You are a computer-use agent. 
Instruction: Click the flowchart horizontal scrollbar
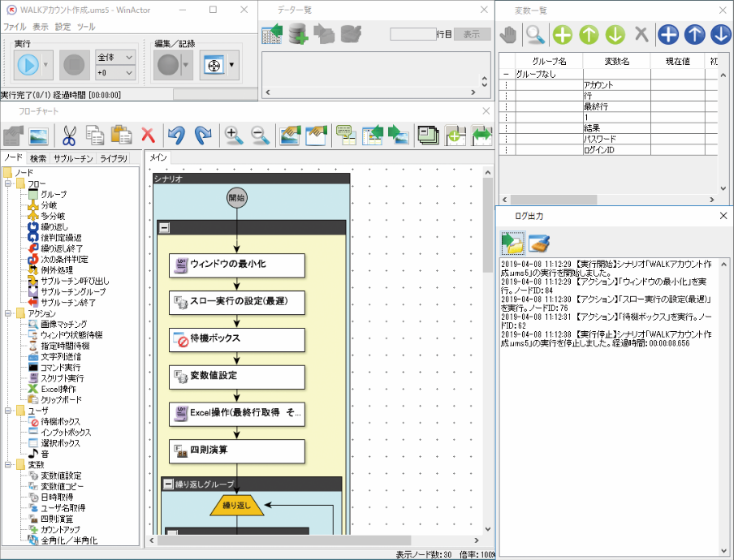(283, 541)
